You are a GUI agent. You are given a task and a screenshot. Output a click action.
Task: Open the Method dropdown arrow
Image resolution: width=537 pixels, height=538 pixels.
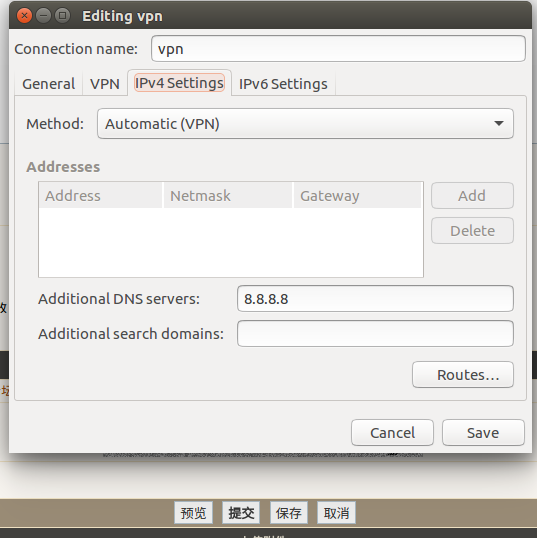tap(499, 123)
